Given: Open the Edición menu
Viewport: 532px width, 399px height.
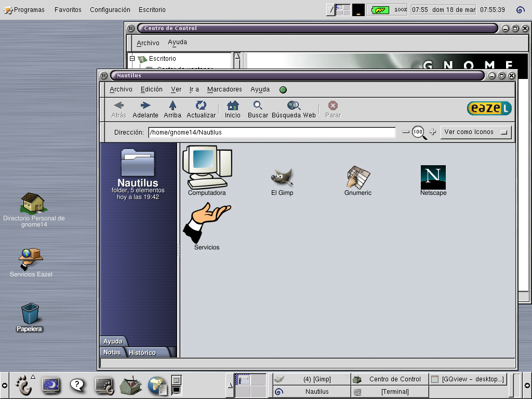Looking at the screenshot, I should coord(151,89).
